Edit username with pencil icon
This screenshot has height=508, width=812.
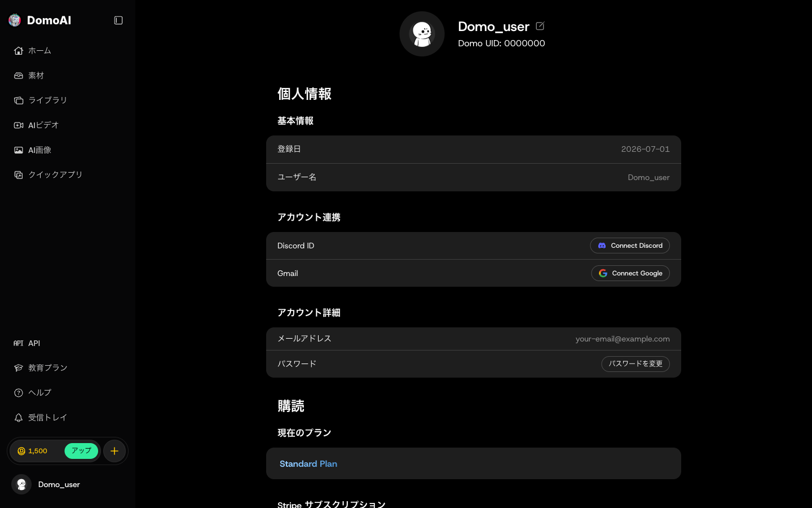tap(540, 26)
